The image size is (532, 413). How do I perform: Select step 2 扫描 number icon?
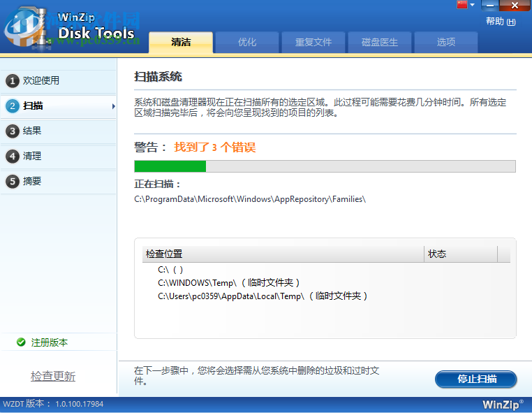[13, 106]
